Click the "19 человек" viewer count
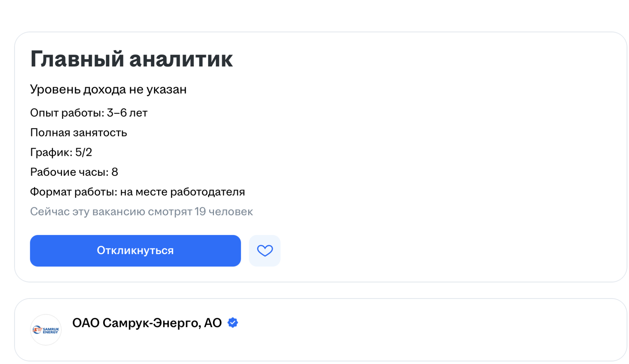The width and height of the screenshot is (629, 364). (x=223, y=212)
